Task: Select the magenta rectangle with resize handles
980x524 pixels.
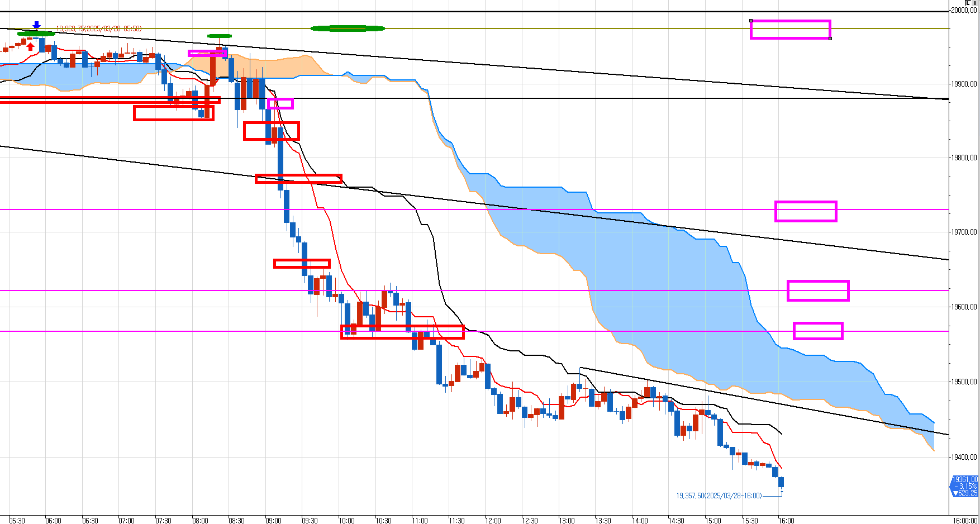Action: click(x=790, y=30)
